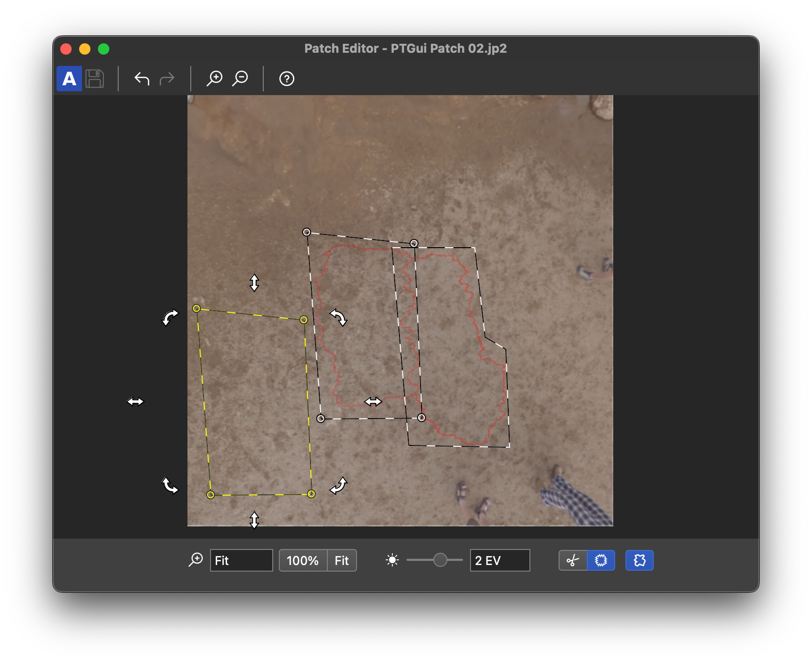Click the brightness sun icon
The width and height of the screenshot is (812, 662).
(x=392, y=560)
